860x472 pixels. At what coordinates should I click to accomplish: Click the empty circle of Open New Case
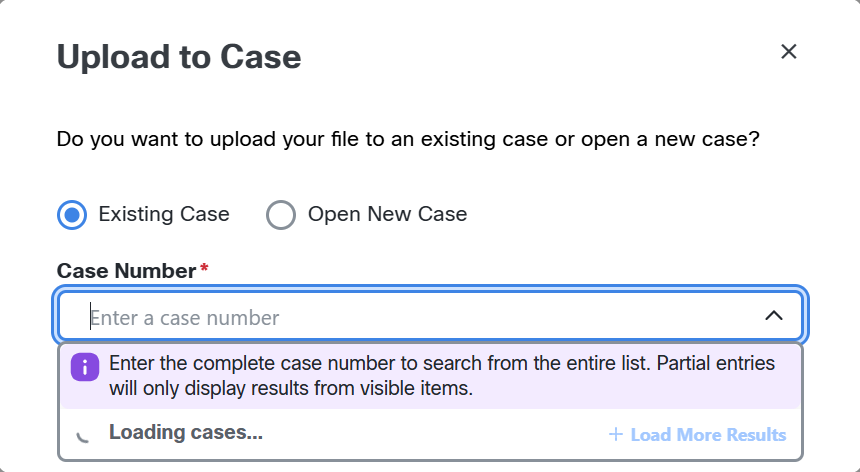tap(281, 214)
